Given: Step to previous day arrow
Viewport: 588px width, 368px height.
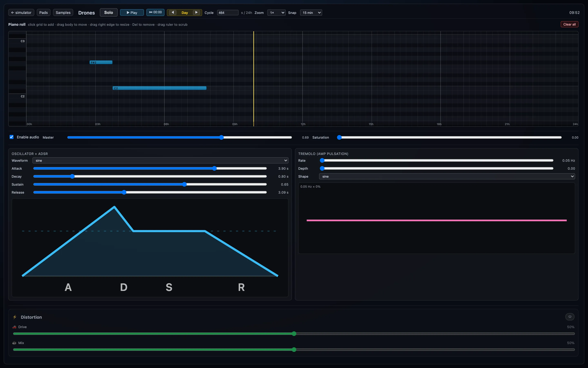Looking at the screenshot, I should tap(173, 12).
